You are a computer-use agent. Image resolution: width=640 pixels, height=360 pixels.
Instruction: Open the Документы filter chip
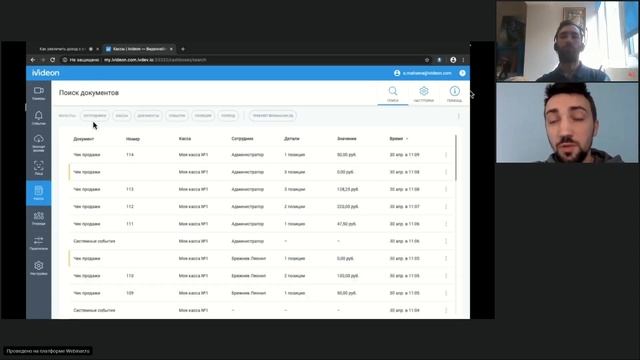tap(148, 116)
